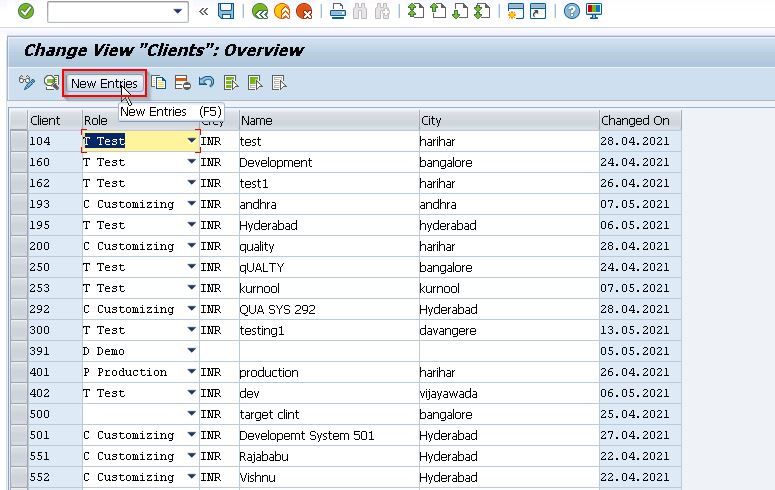Viewport: 775px width, 490px height.
Task: Click the Delete row icon
Action: point(182,83)
